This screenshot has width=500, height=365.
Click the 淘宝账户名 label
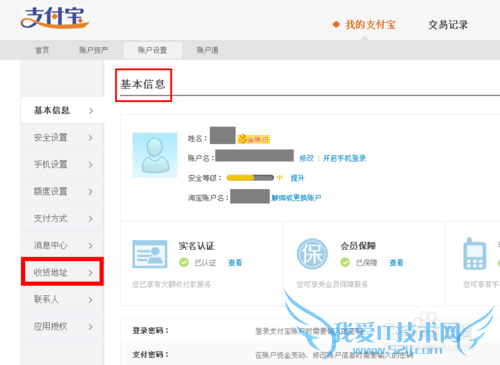(208, 198)
